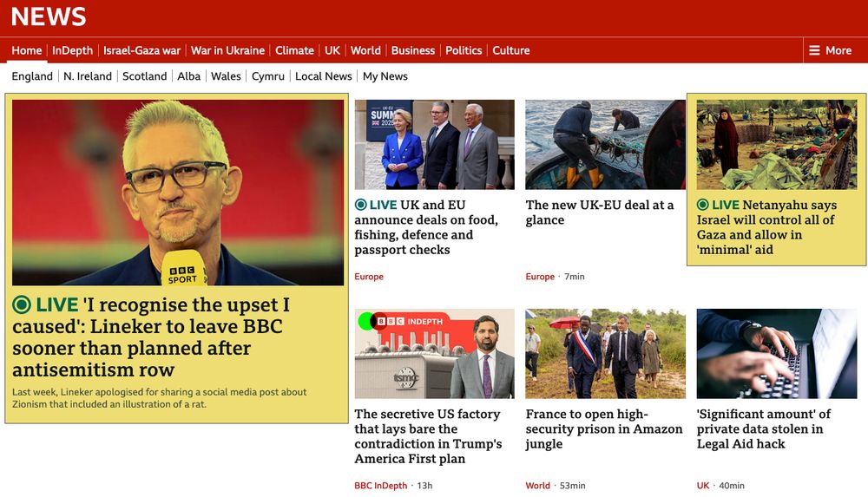
Task: Click the '13h' timestamp
Action: click(x=424, y=486)
